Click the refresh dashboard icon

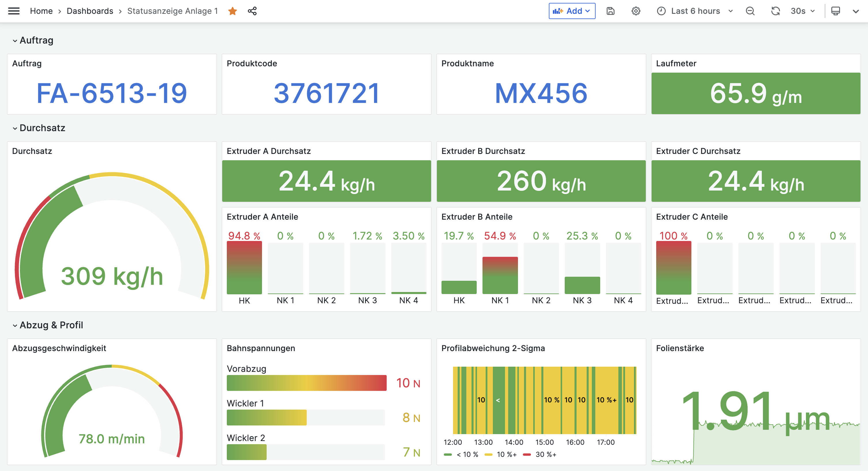tap(775, 11)
